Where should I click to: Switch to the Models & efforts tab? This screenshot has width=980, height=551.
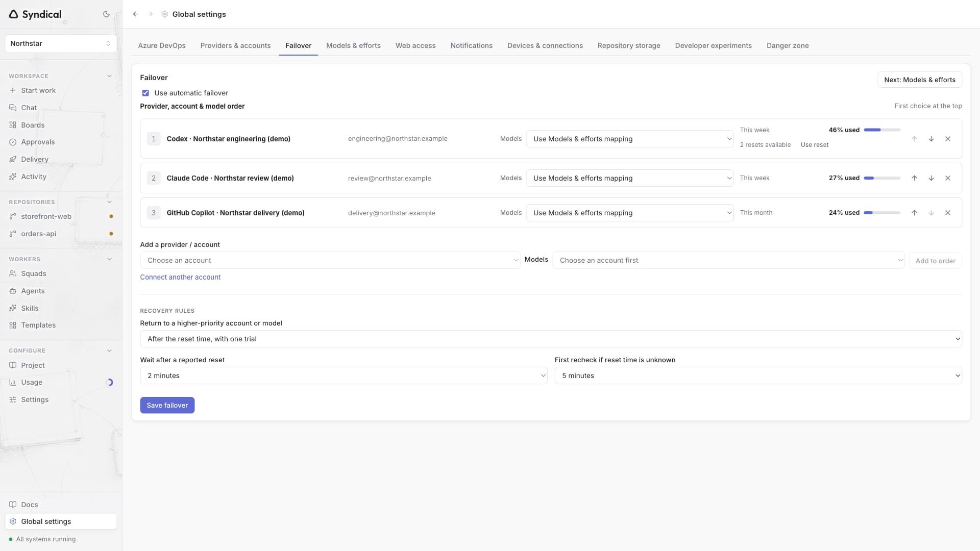click(353, 45)
